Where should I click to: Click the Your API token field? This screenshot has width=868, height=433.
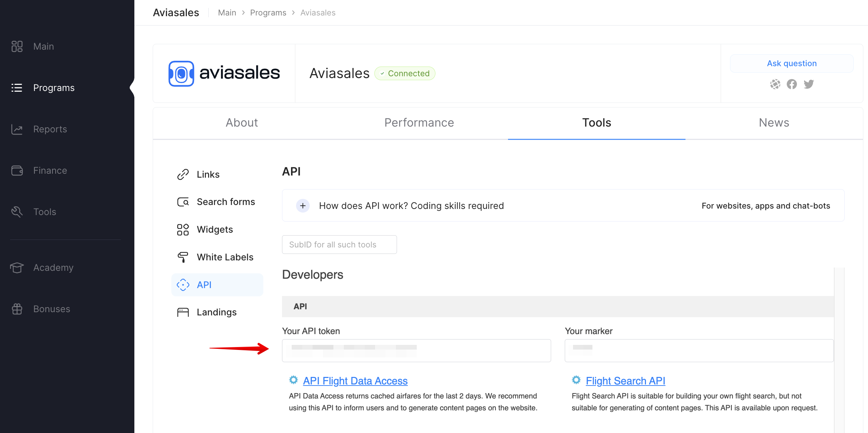[x=416, y=351]
